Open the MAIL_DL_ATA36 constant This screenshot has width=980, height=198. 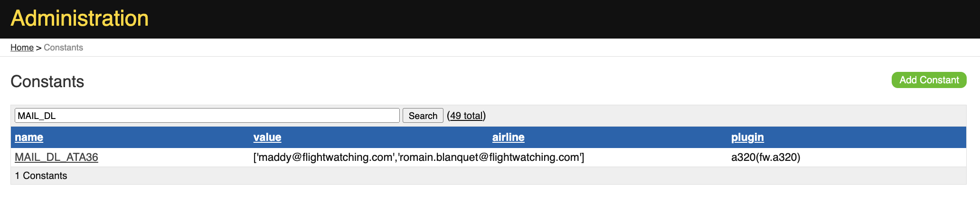57,157
